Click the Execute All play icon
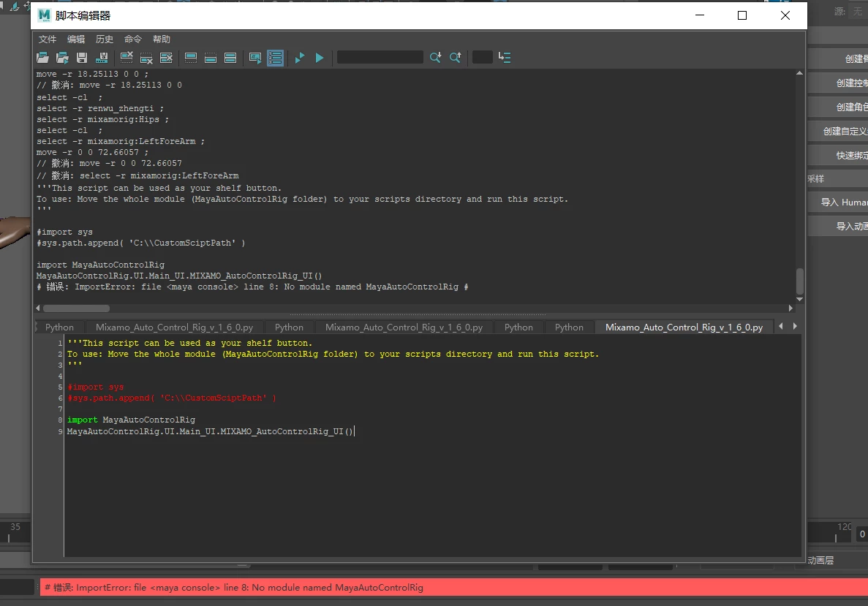This screenshot has width=868, height=606. 300,57
